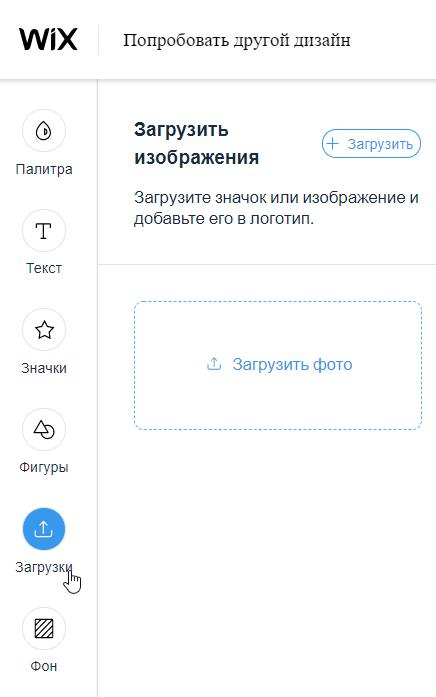Switch to the Текст label tab
The width and height of the screenshot is (436, 697).
click(44, 268)
